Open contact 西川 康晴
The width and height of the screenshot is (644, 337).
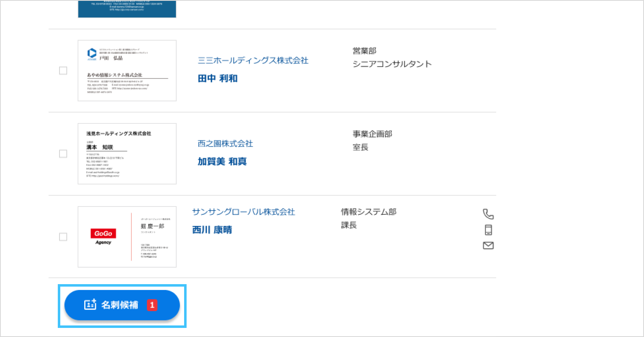212,230
